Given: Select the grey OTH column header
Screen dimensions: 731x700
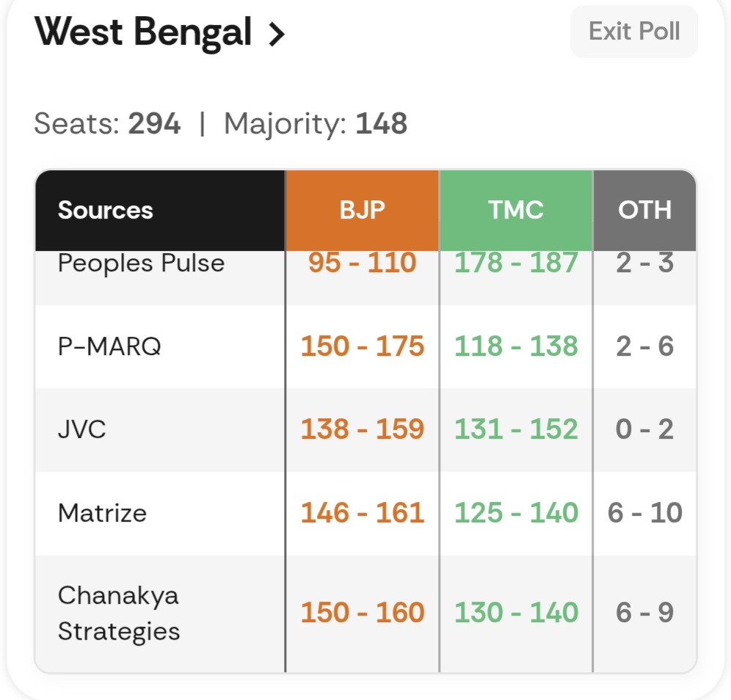Looking at the screenshot, I should click(x=644, y=211).
